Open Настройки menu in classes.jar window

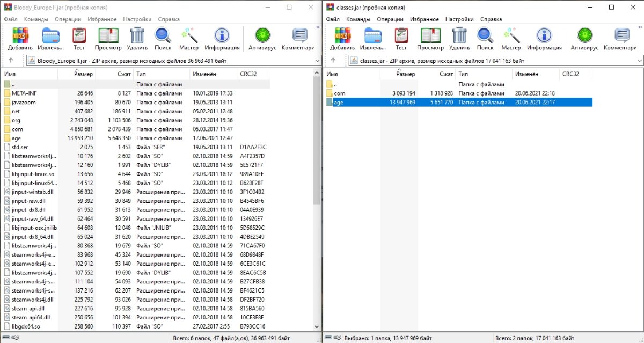coord(459,19)
